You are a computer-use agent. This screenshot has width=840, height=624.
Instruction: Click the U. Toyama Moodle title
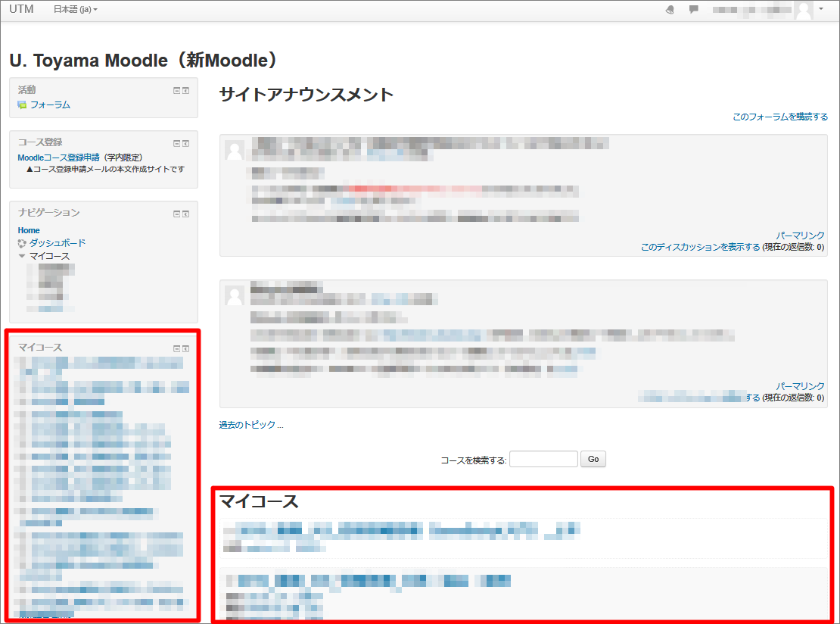[x=143, y=60]
